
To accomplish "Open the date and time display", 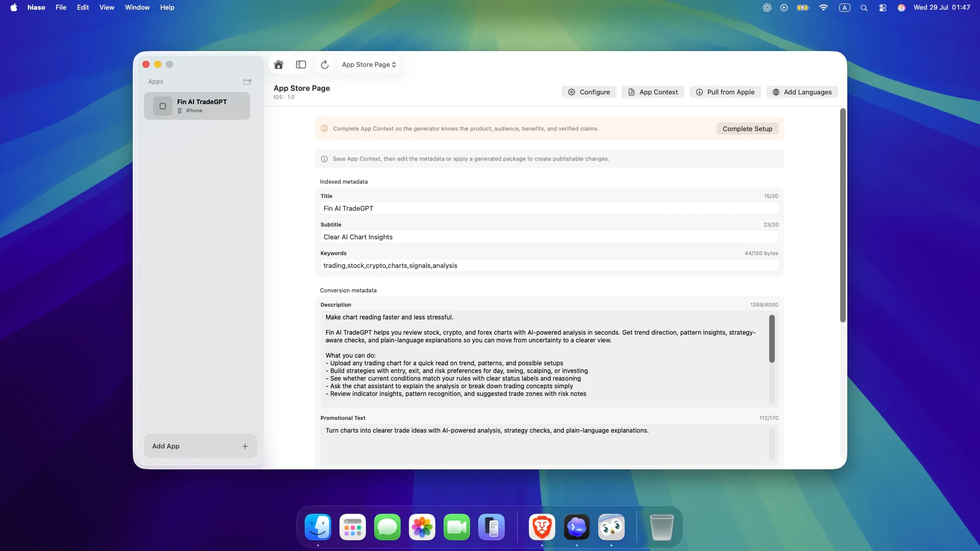I will coord(942,7).
